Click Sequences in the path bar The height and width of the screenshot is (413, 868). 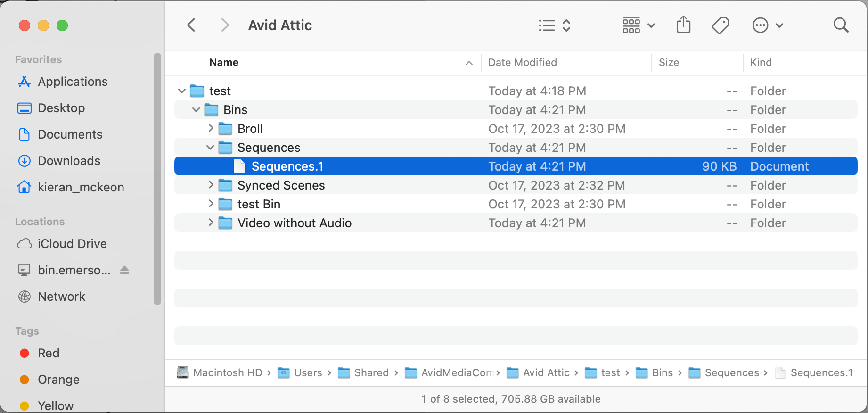pyautogui.click(x=724, y=372)
